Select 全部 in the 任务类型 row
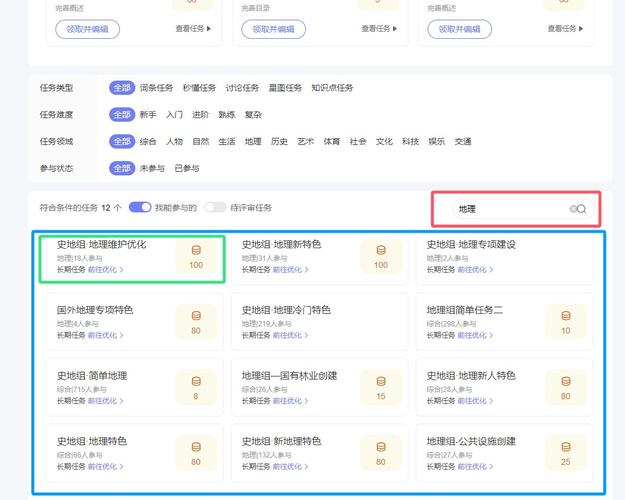This screenshot has width=625, height=500. coord(122,88)
